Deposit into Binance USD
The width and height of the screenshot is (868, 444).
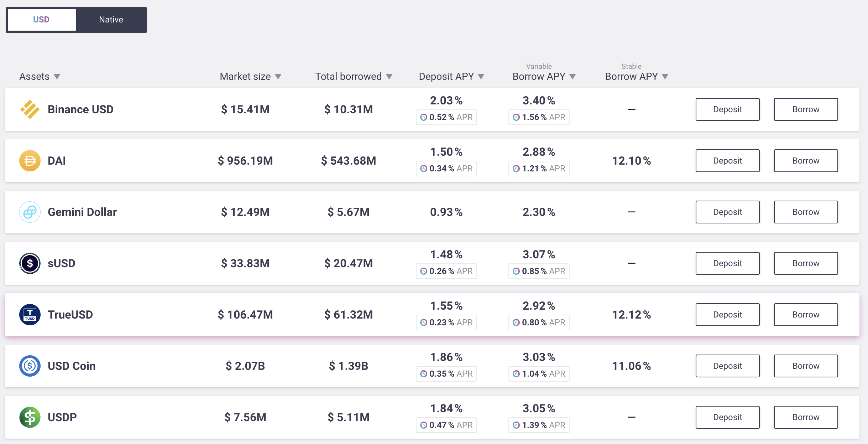727,109
